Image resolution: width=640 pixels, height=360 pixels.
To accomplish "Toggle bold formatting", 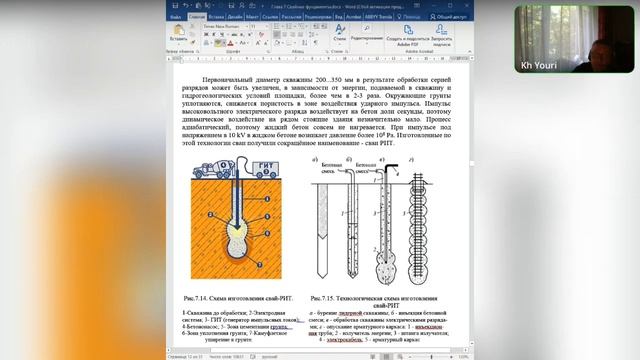I will (206, 34).
